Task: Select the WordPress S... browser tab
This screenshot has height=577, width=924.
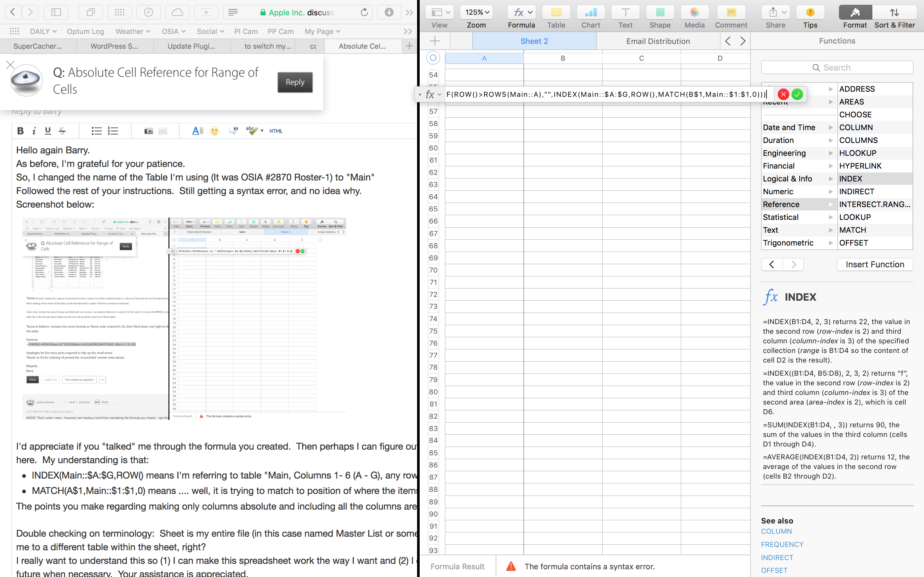Action: point(114,46)
